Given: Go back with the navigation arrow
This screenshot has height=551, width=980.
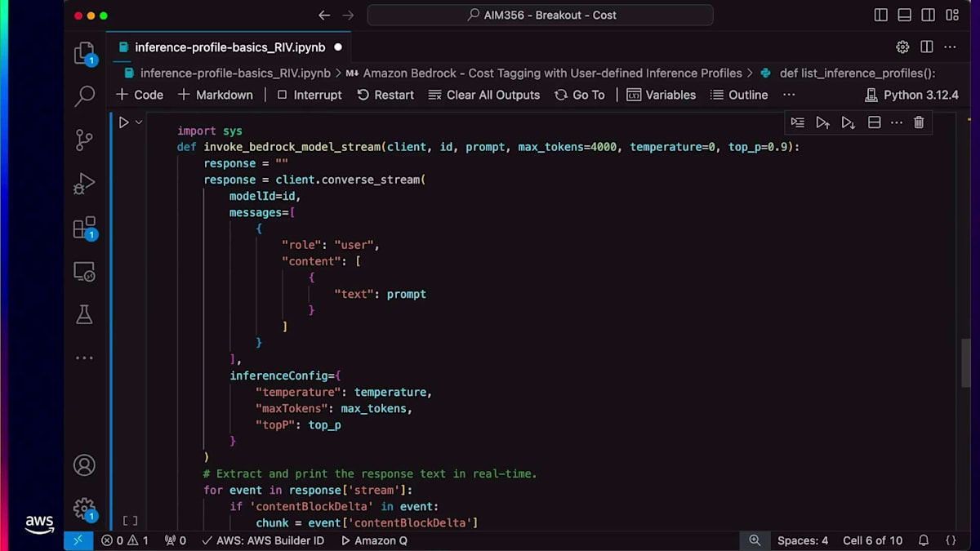Looking at the screenshot, I should [x=324, y=15].
